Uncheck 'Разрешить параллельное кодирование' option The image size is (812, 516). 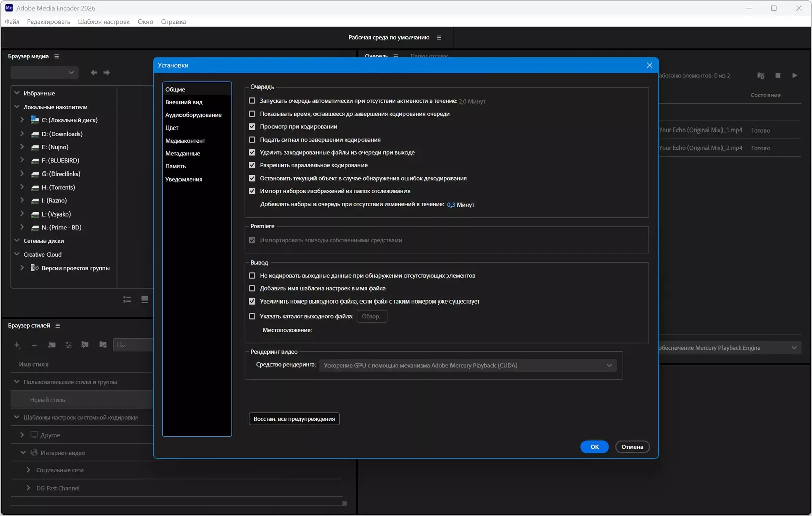click(252, 165)
